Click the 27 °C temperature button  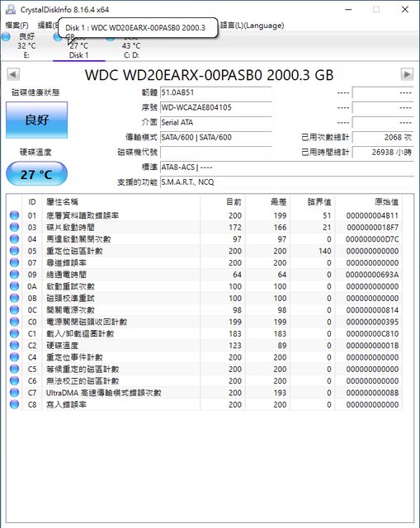pyautogui.click(x=36, y=174)
